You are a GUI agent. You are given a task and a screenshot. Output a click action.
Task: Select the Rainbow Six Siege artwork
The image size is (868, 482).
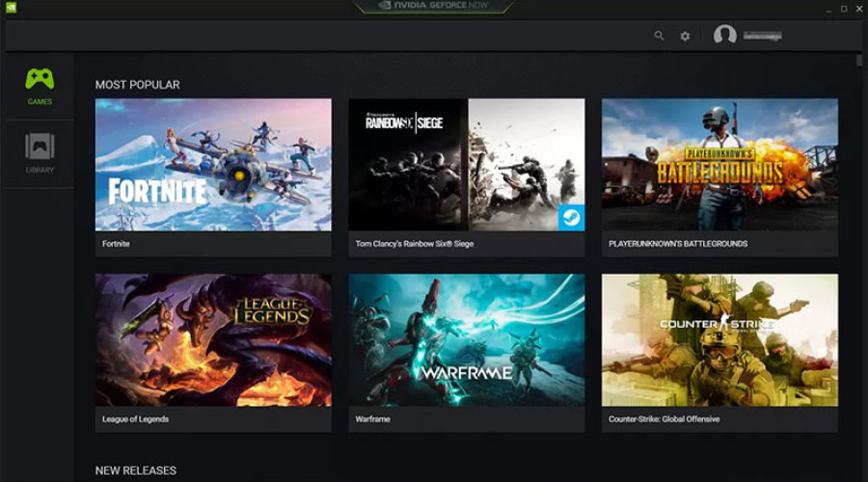point(466,164)
